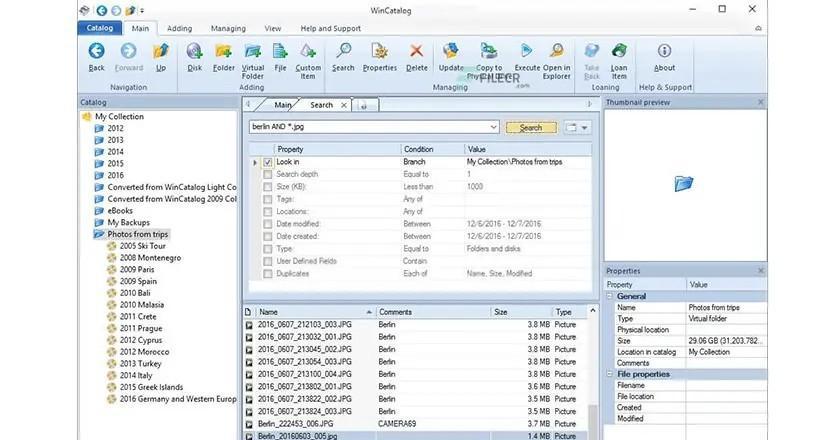Open Properties from the ribbon
Viewport: 836px width, 440px height.
(380, 51)
